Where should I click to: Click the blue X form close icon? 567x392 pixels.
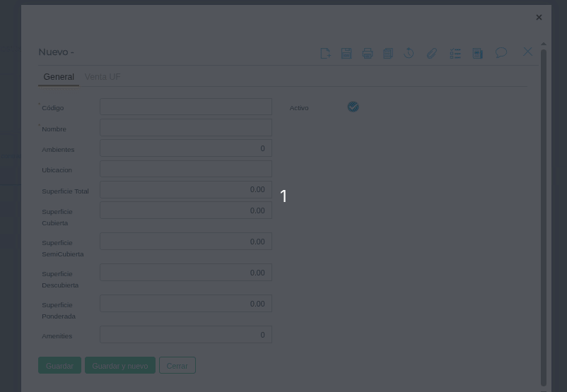pyautogui.click(x=527, y=52)
